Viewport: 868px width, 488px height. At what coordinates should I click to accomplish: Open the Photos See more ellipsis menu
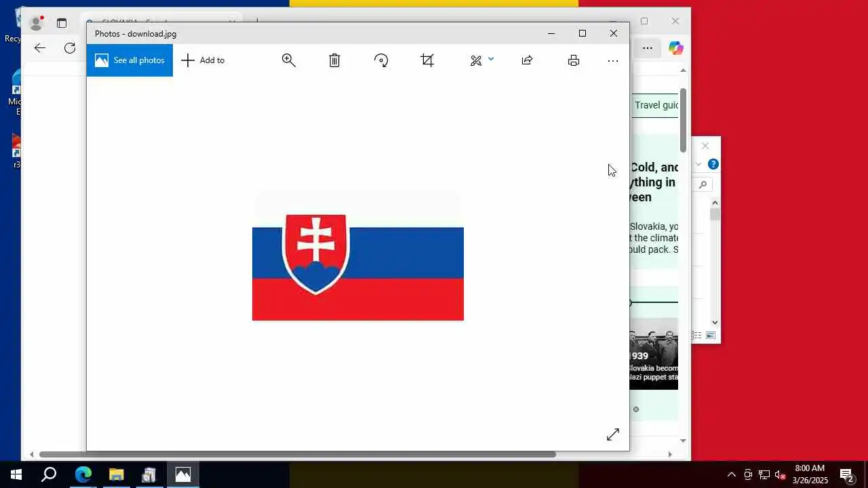[613, 61]
